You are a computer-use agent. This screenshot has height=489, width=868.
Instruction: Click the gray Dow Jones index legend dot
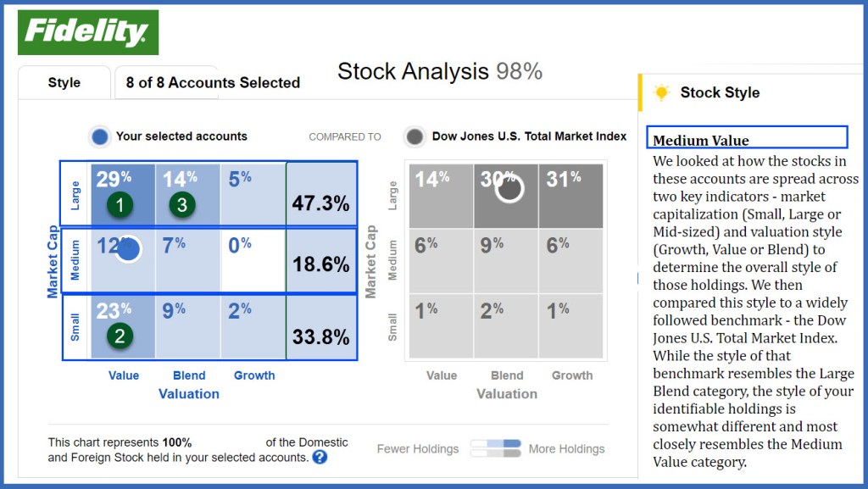[x=415, y=136]
